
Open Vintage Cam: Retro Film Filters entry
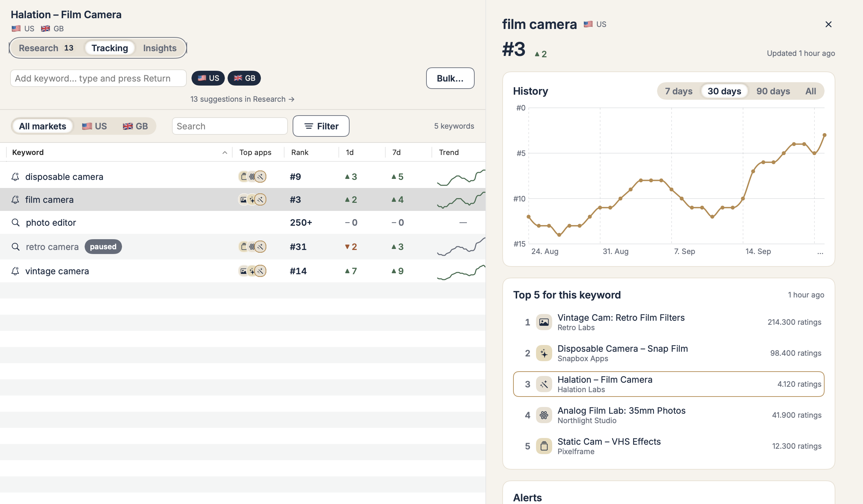[x=668, y=322]
